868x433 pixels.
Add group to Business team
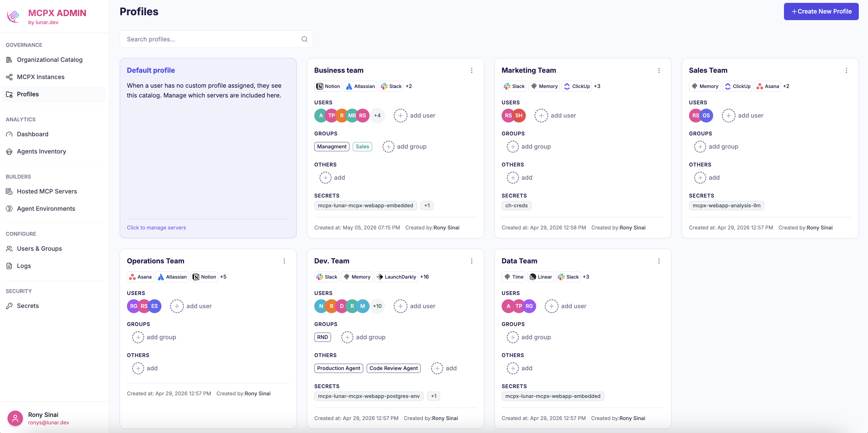404,146
